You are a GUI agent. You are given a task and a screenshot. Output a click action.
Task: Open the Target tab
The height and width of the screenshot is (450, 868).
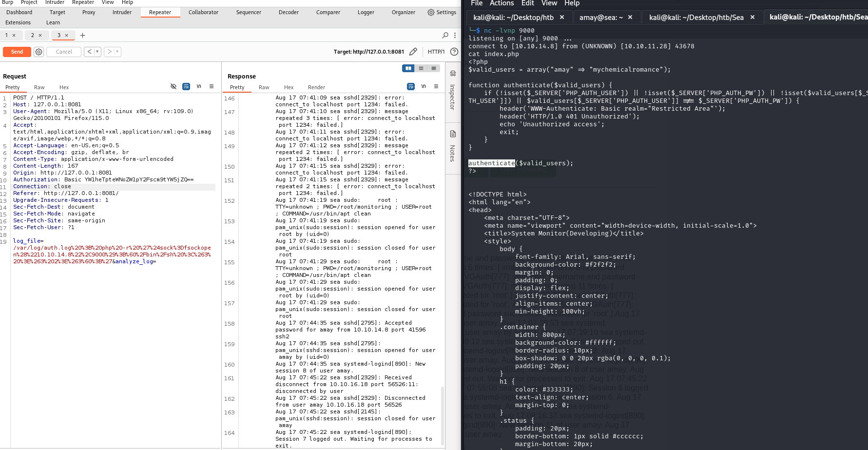tap(58, 12)
